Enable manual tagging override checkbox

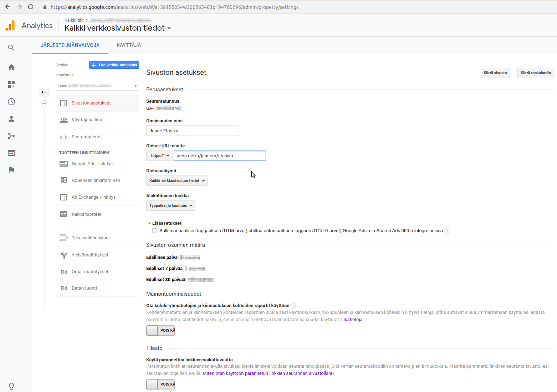point(154,231)
